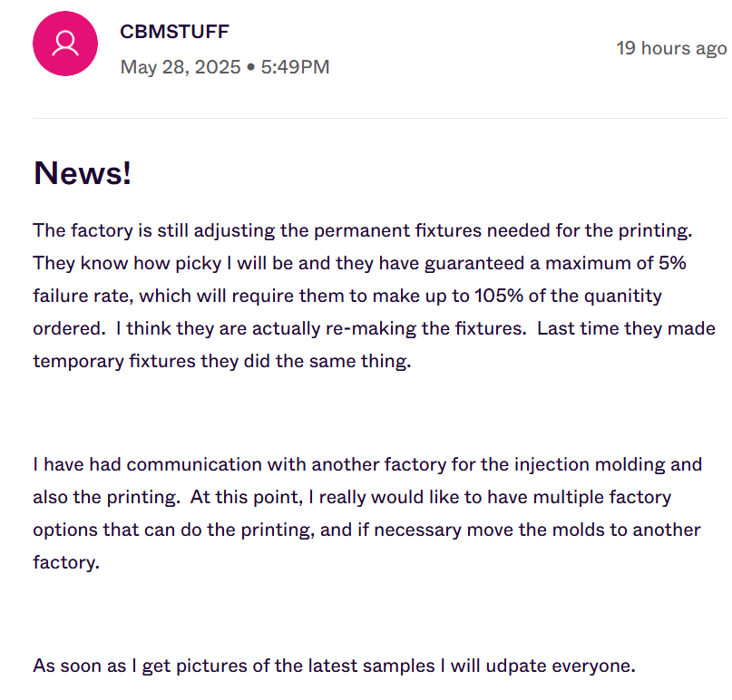Click the lone word 'factory.' ending second paragraph
This screenshot has width=732, height=700.
coord(66,562)
